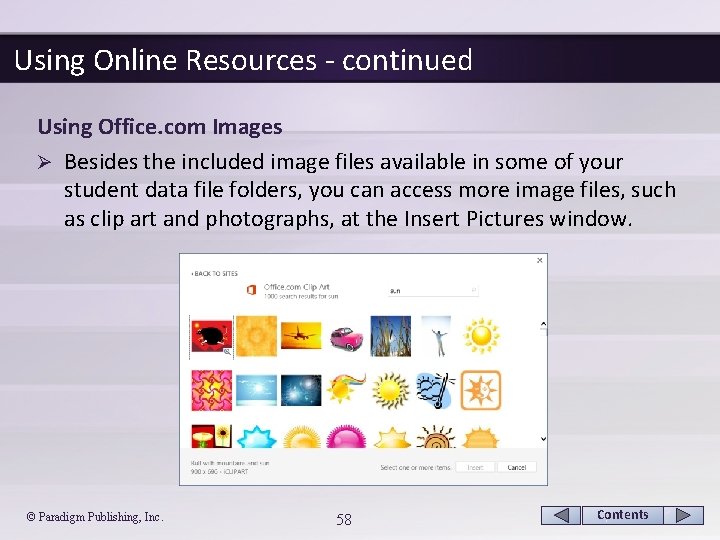Select the red mushroom and sunflower image
The height and width of the screenshot is (540, 720).
212,436
